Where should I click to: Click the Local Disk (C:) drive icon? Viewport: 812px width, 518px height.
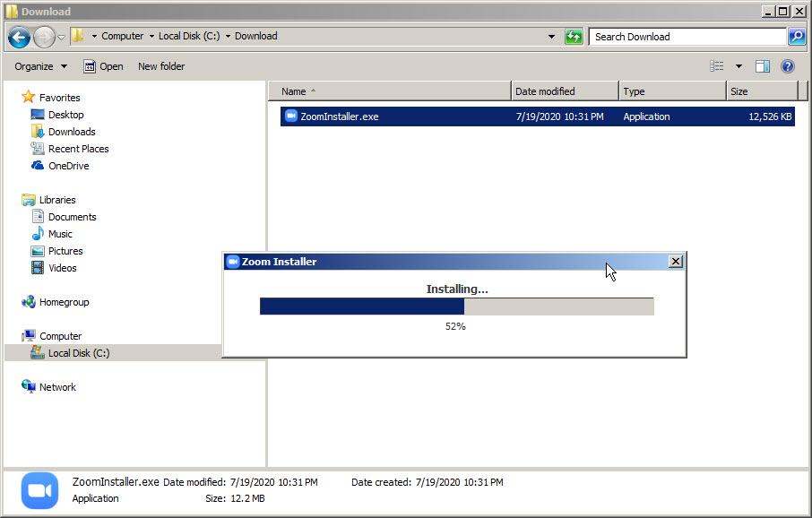click(38, 353)
